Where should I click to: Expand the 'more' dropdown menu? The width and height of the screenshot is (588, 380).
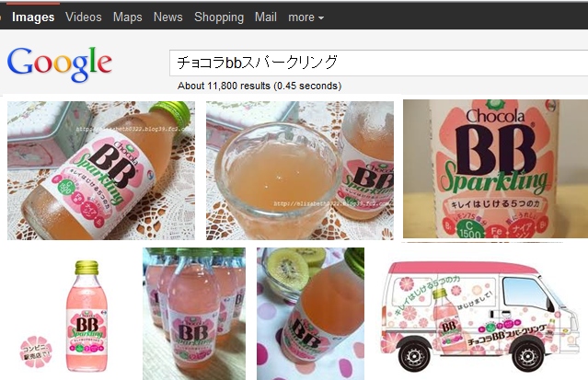[306, 17]
